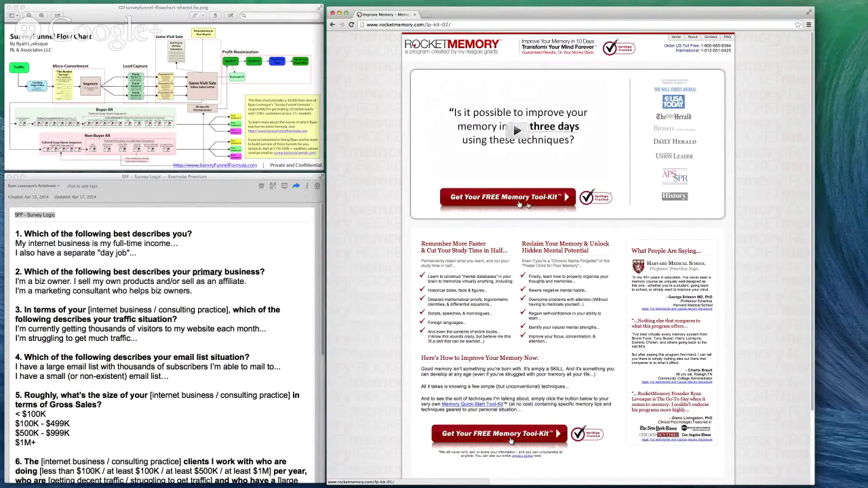868x488 pixels.
Task: Open the Share button in Preview toolbar
Action: (58, 15)
